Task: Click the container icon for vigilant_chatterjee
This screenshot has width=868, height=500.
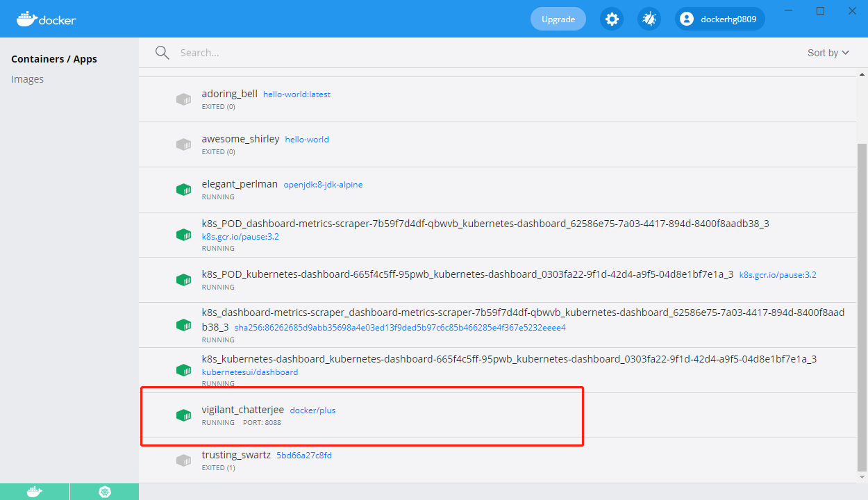Action: [x=184, y=415]
